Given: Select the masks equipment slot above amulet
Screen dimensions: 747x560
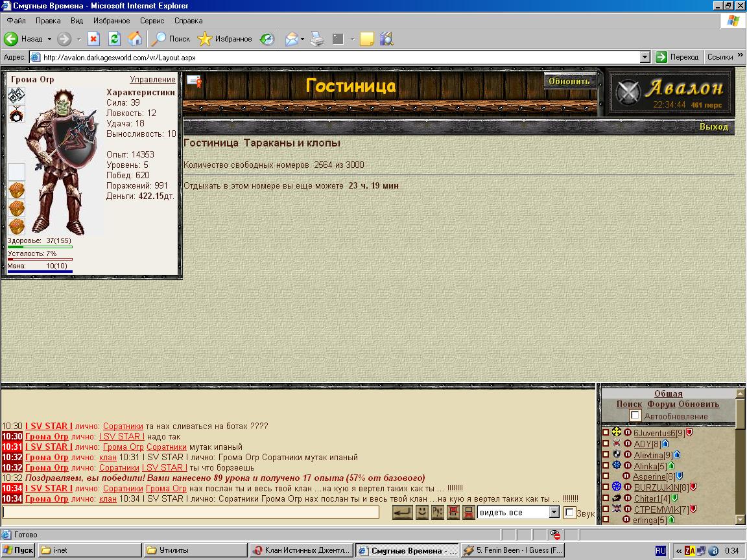Looking at the screenshot, I should (17, 96).
